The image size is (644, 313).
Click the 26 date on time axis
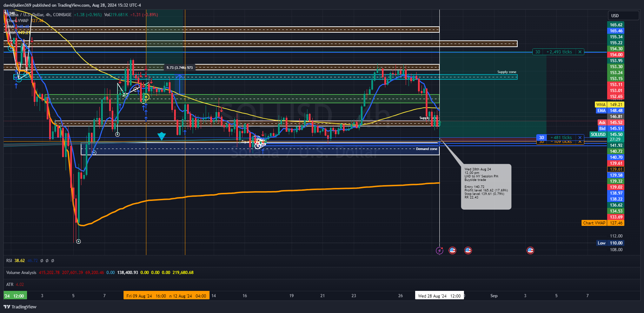(400, 296)
